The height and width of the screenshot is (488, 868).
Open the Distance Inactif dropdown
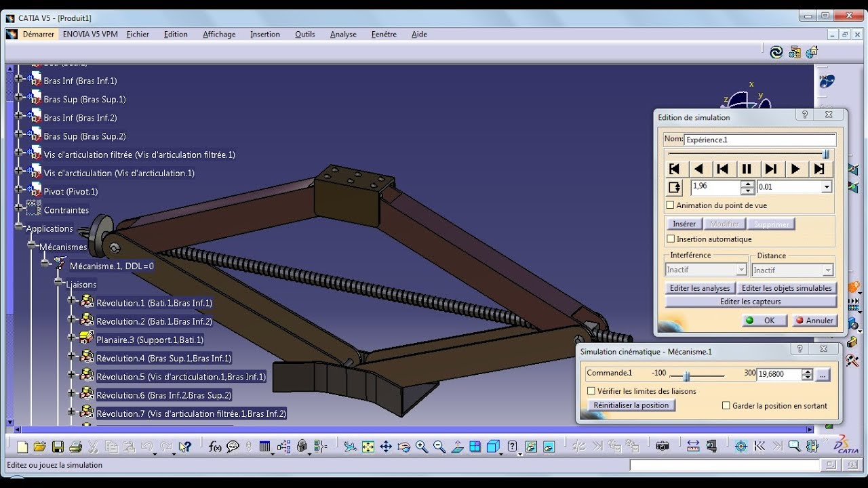pyautogui.click(x=827, y=270)
